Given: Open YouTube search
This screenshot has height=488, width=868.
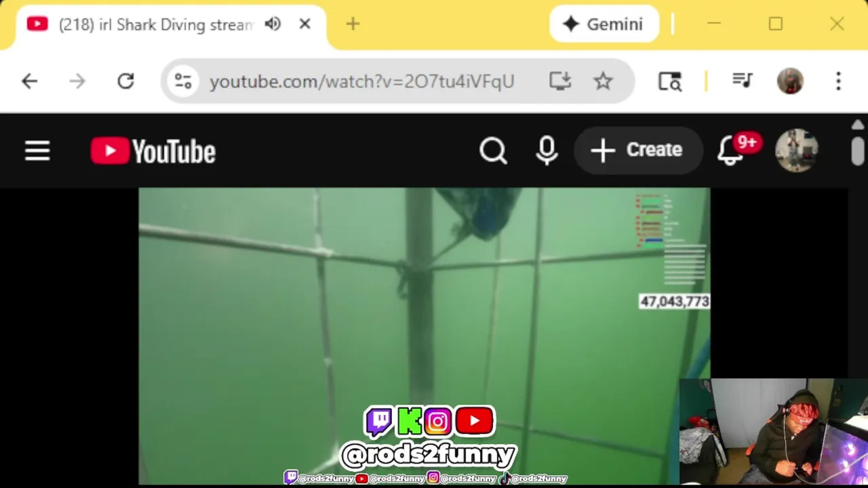Looking at the screenshot, I should click(493, 150).
